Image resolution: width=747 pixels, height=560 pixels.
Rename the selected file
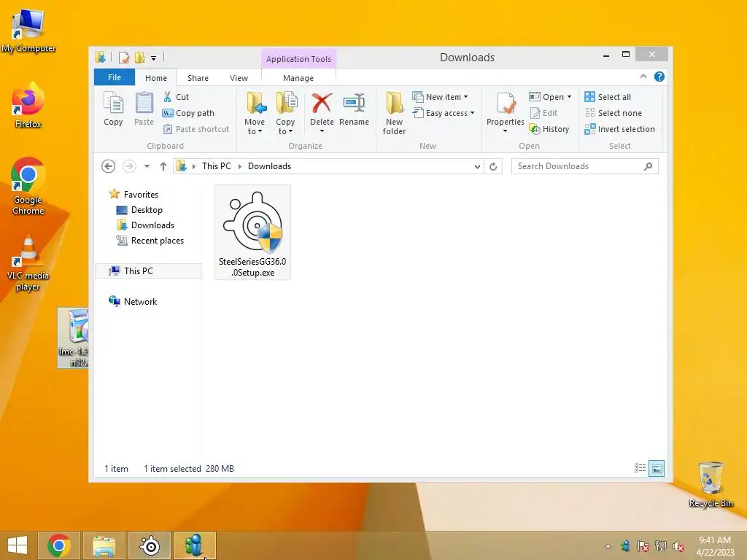point(354,109)
